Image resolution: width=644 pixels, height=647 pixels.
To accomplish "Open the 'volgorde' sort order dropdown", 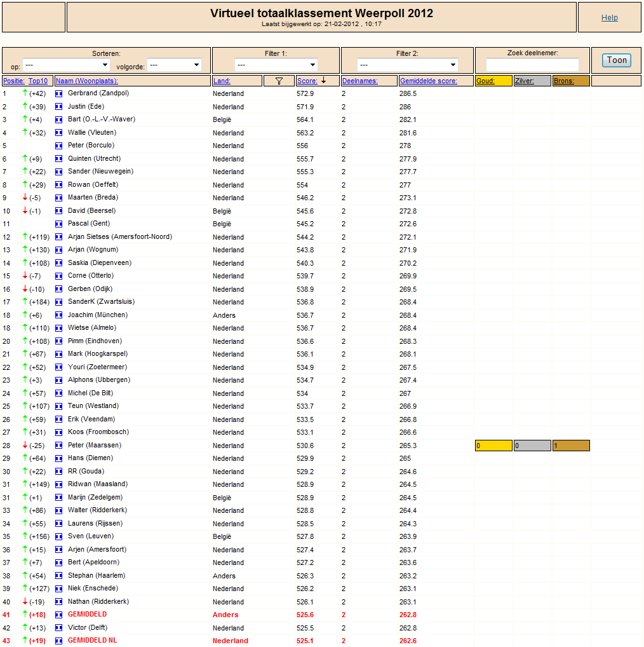I will (175, 65).
